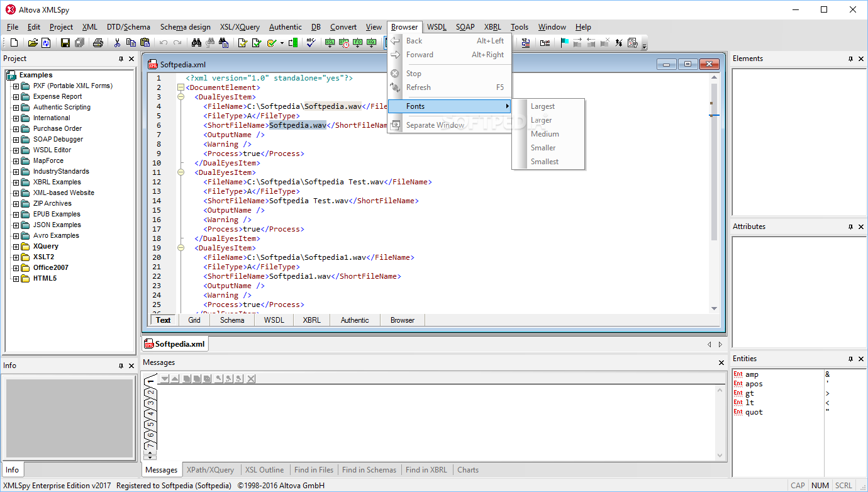Collapse the DocumentElement node fold marker

181,87
